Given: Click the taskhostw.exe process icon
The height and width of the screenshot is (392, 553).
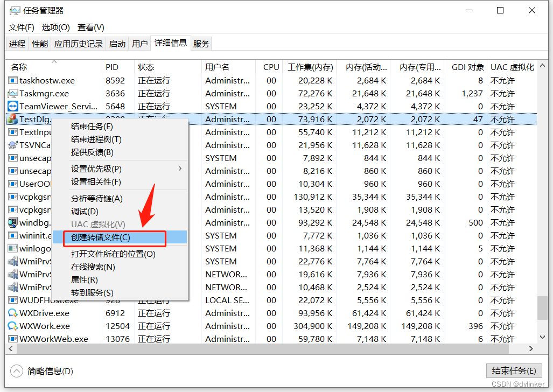Looking at the screenshot, I should (13, 81).
